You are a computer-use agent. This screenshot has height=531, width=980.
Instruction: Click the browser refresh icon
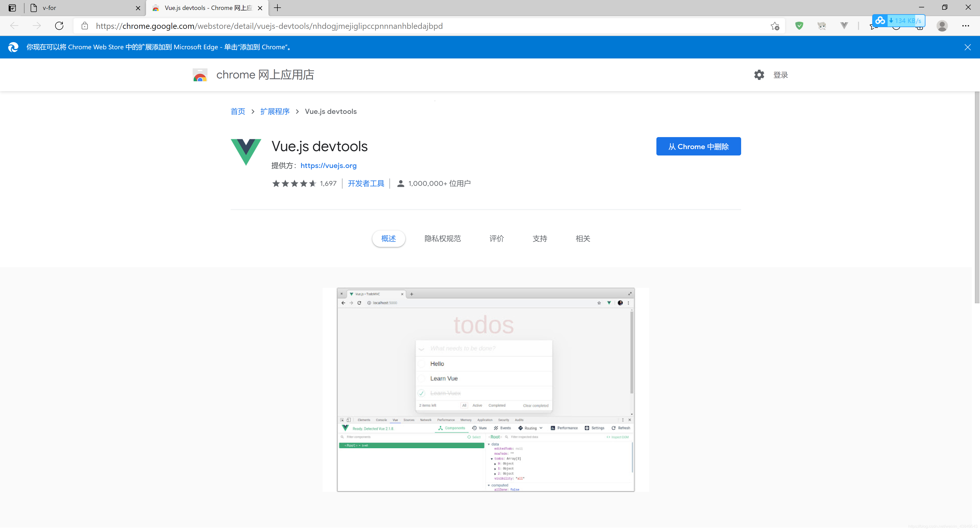tap(59, 26)
